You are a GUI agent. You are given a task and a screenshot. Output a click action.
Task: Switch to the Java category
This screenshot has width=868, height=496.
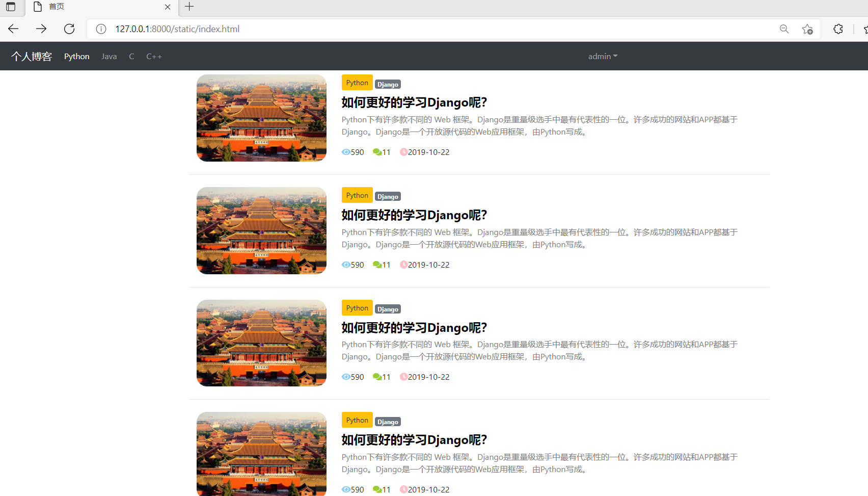coord(109,57)
